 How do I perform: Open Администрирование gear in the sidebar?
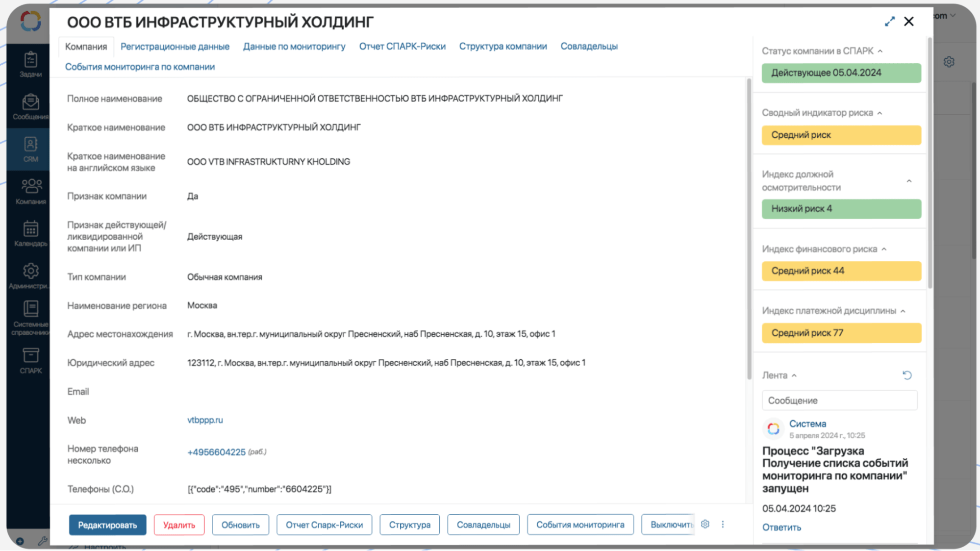pyautogui.click(x=30, y=276)
